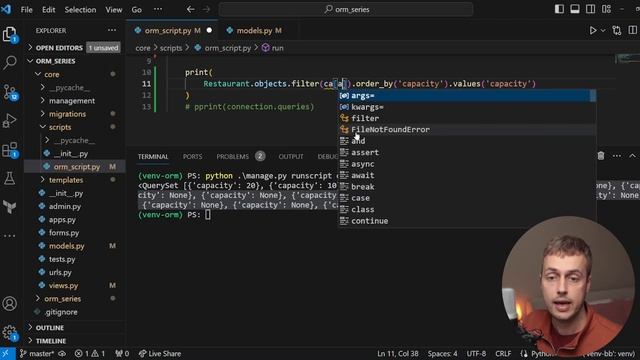The width and height of the screenshot is (640, 360).
Task: Click the orm_series command center search box
Action: click(346, 9)
